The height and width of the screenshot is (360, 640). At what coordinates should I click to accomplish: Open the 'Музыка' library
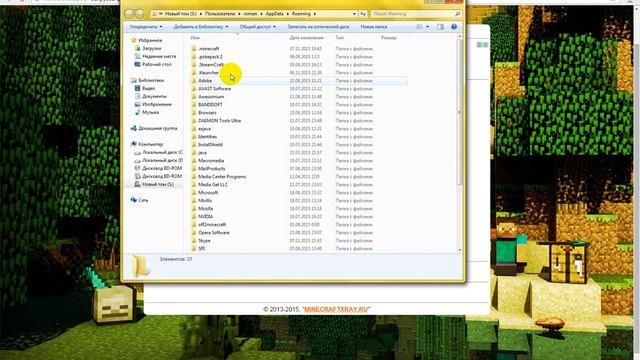[x=151, y=112]
